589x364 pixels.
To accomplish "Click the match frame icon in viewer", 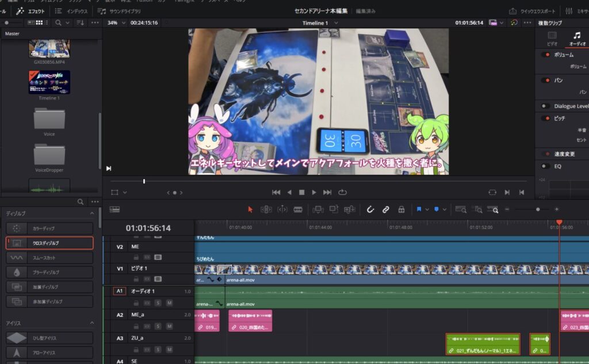I will click(492, 192).
